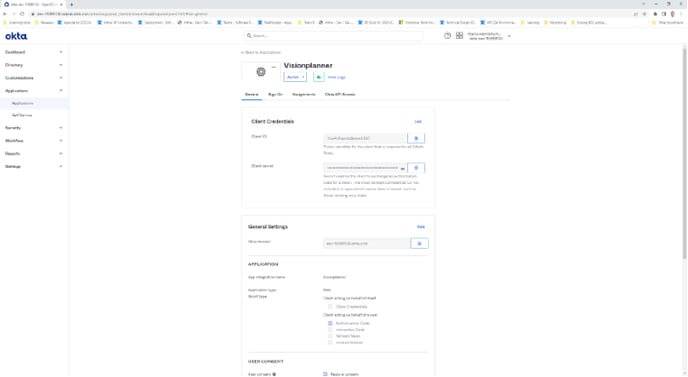Reveal the Client secret with eye icon
The height and width of the screenshot is (377, 688).
402,168
